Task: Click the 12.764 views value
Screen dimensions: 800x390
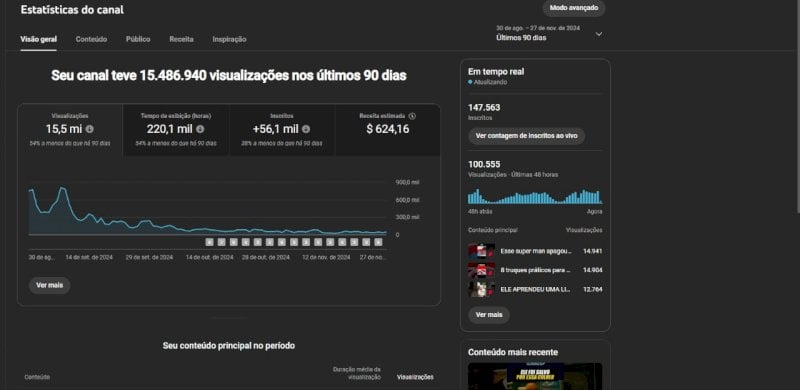Action: 592,289
